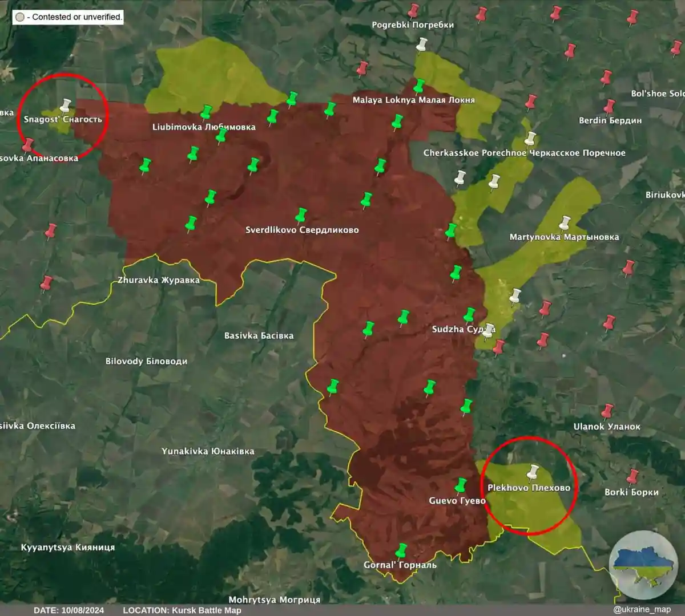685x616 pixels.
Task: Click the contested legend color circle
Action: [20, 17]
